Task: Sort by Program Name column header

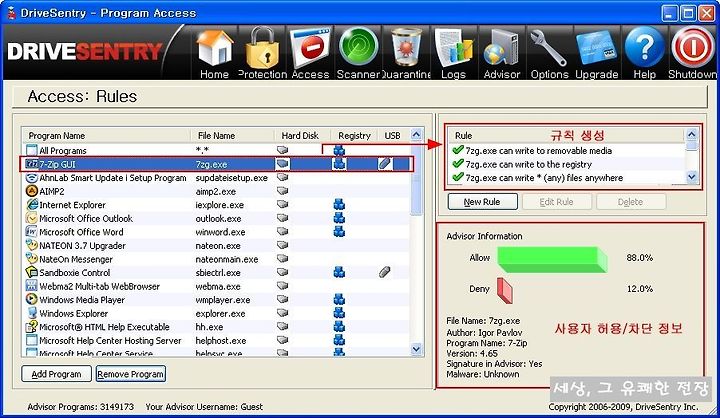Action: point(107,136)
